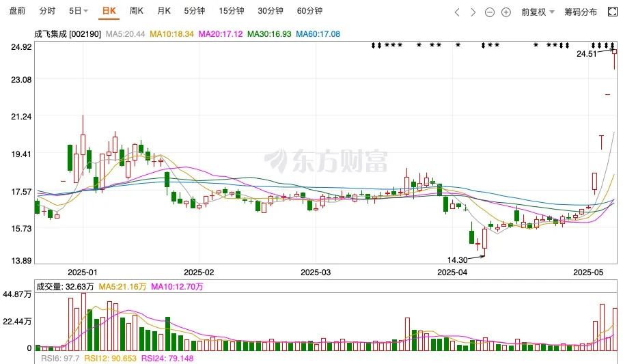This screenshot has width=623, height=364.
Task: Open the 盘前 pre-market tab
Action: 18,12
